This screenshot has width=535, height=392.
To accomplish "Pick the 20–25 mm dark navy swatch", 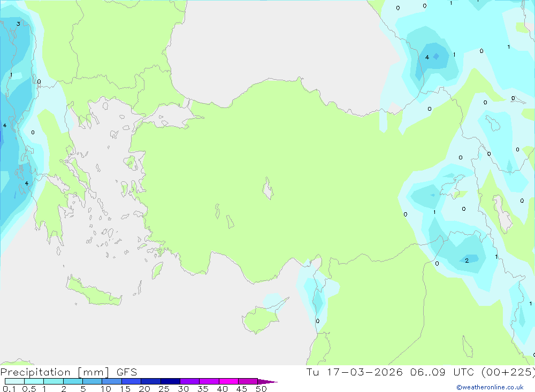I will (x=150, y=381).
